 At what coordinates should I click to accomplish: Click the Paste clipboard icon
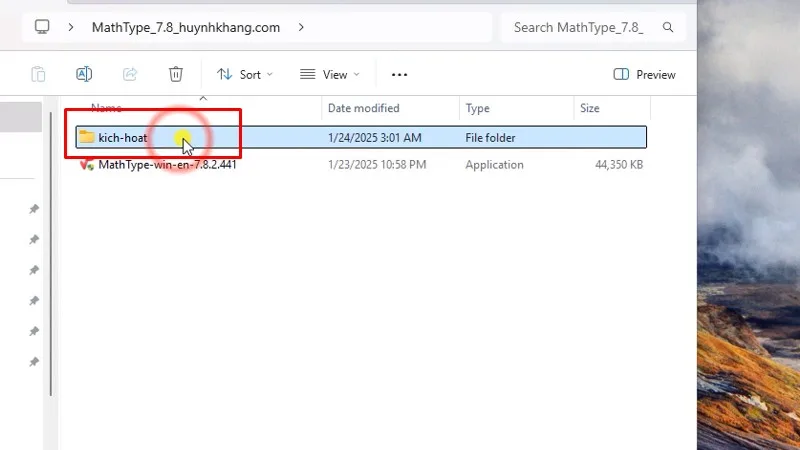[x=38, y=74]
